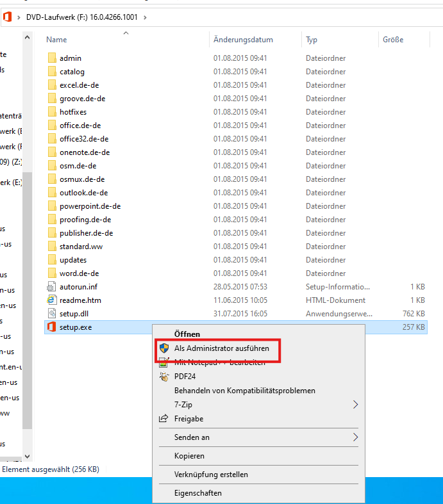Select the word.de-de folder

pos(79,273)
